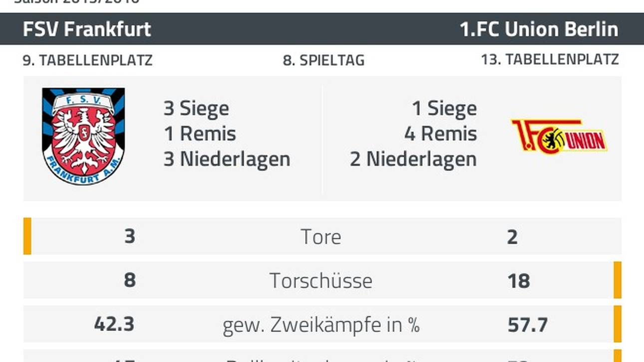The height and width of the screenshot is (362, 644).
Task: Click Frankfurt's Zweikämpfe value 42.3
Action: [x=114, y=324]
